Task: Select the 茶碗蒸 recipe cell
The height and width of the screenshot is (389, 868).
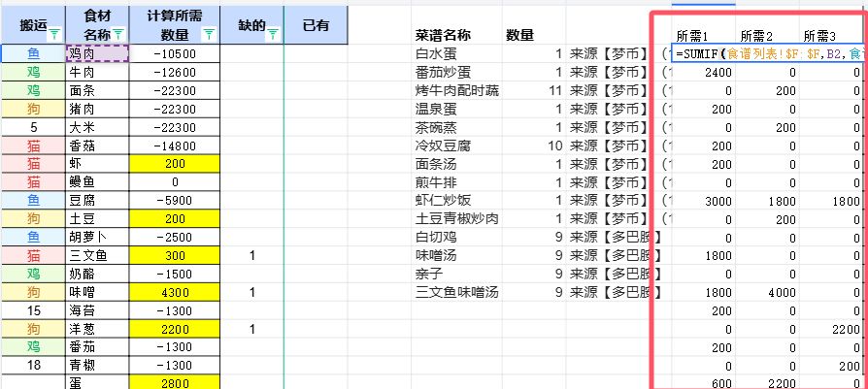Action: [x=456, y=127]
